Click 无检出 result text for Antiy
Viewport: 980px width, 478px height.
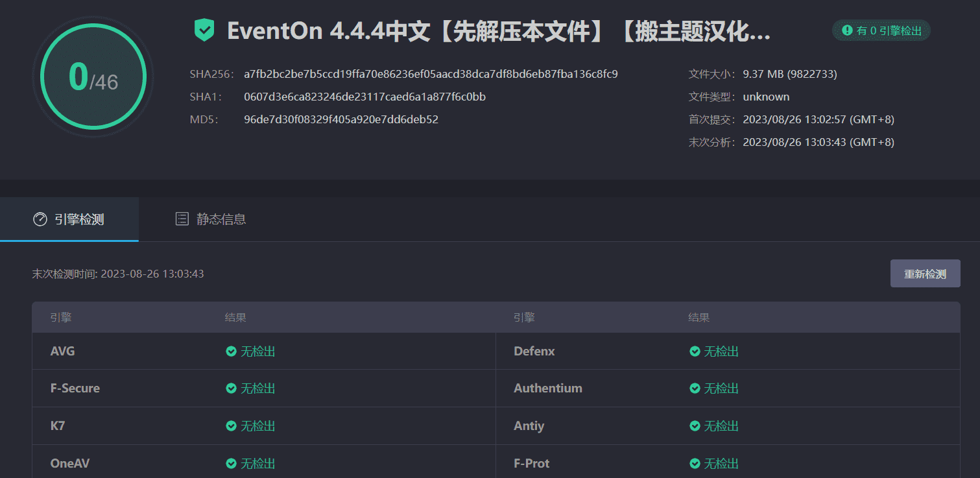722,426
